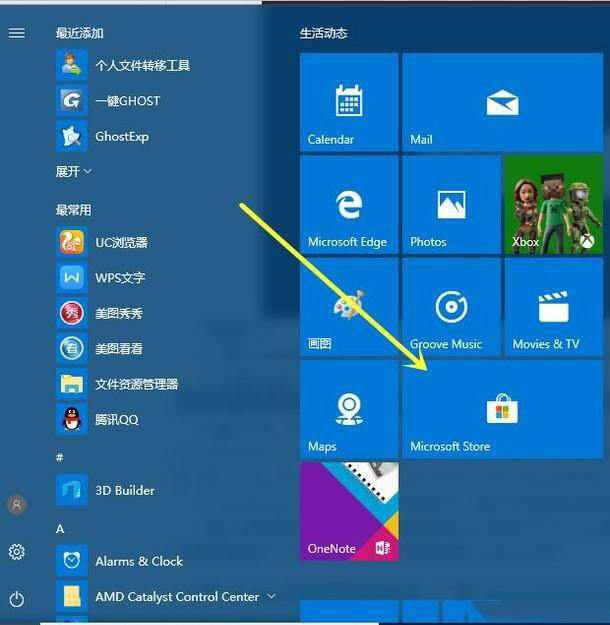
Task: Open the Microsoft Store tile
Action: point(503,409)
